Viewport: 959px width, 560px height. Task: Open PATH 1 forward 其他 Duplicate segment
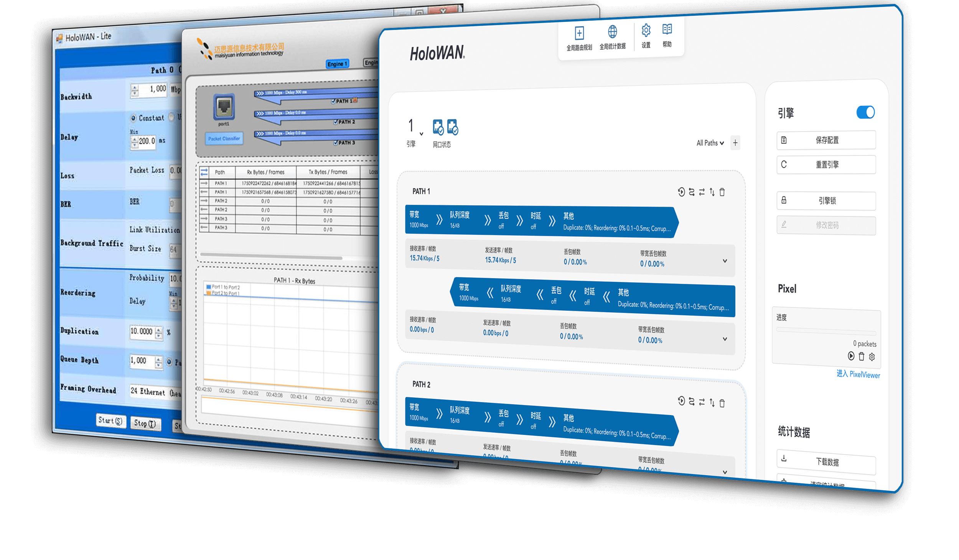(x=617, y=222)
